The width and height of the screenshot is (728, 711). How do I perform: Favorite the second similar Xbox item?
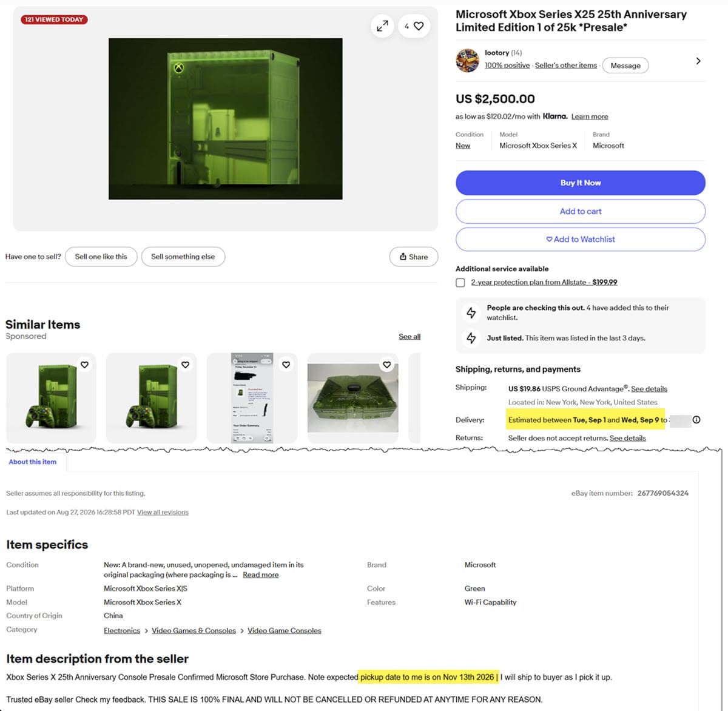tap(185, 365)
